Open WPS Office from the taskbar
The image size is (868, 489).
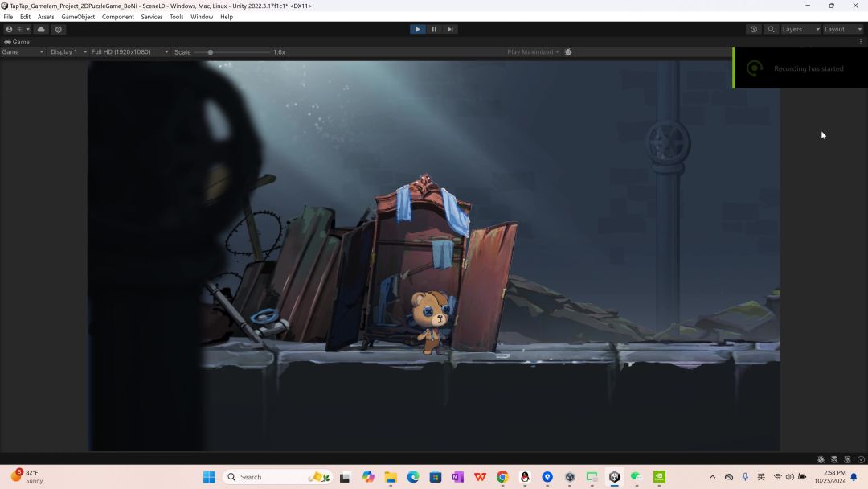[x=480, y=477]
